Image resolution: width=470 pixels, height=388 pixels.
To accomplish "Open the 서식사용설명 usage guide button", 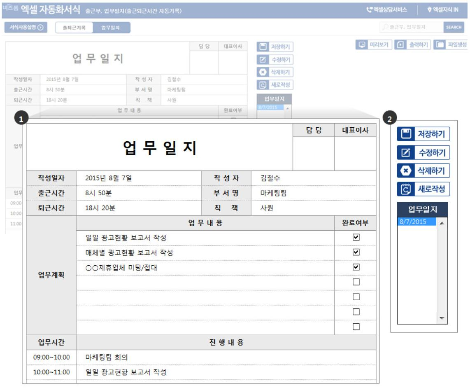I will click(x=26, y=27).
